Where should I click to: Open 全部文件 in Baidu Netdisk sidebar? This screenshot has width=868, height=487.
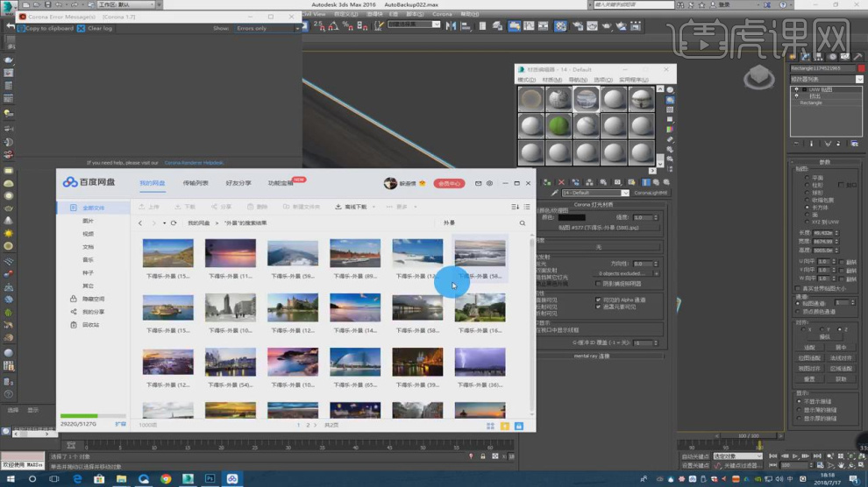click(x=93, y=208)
